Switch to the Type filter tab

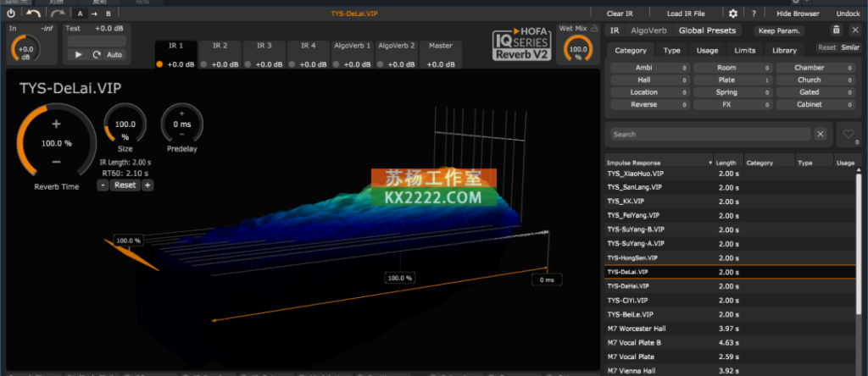pyautogui.click(x=671, y=50)
